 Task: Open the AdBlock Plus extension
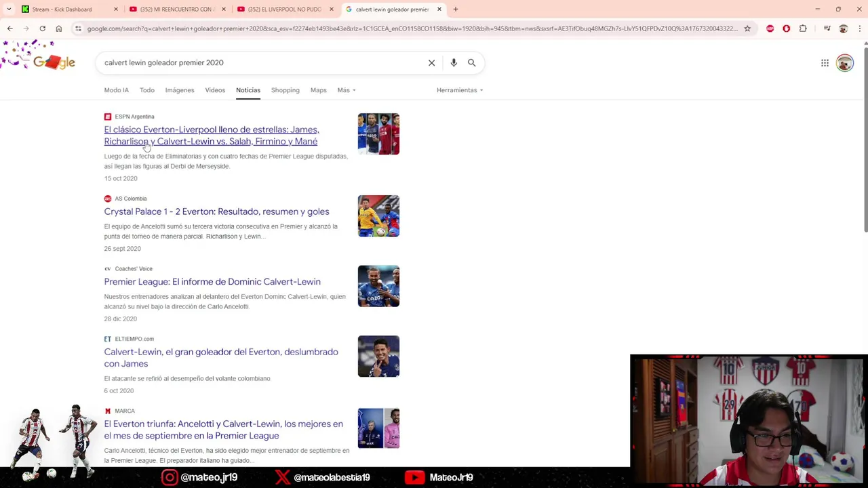(x=770, y=28)
